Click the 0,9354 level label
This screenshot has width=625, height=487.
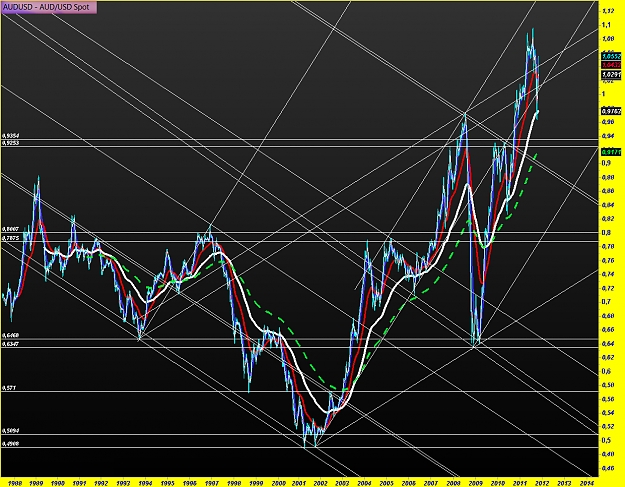click(11, 136)
